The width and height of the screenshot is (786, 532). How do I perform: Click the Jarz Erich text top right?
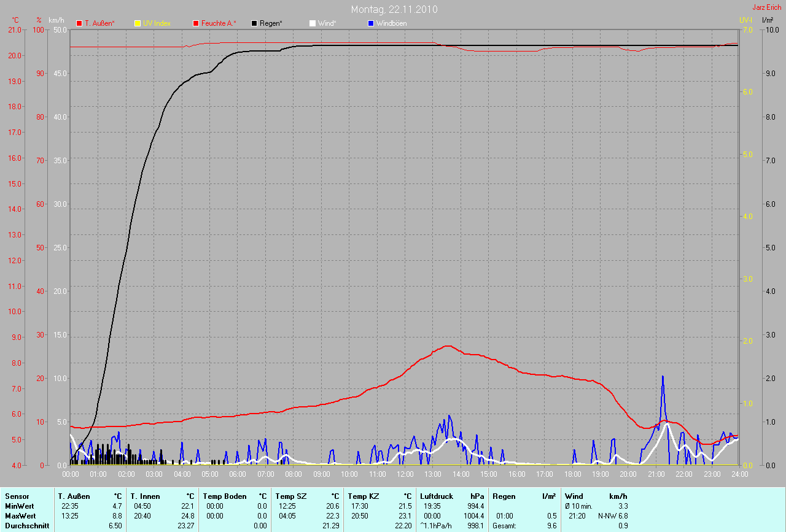pyautogui.click(x=766, y=7)
